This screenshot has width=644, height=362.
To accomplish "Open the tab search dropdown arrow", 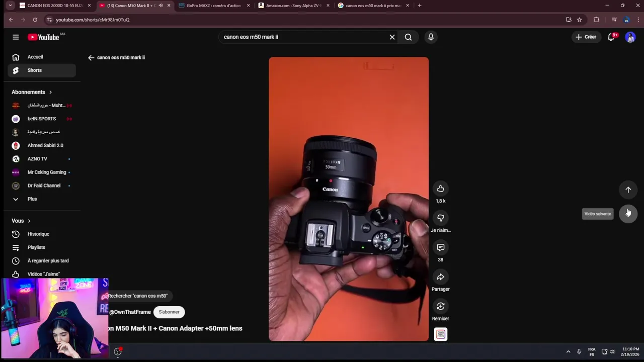I will [x=10, y=6].
